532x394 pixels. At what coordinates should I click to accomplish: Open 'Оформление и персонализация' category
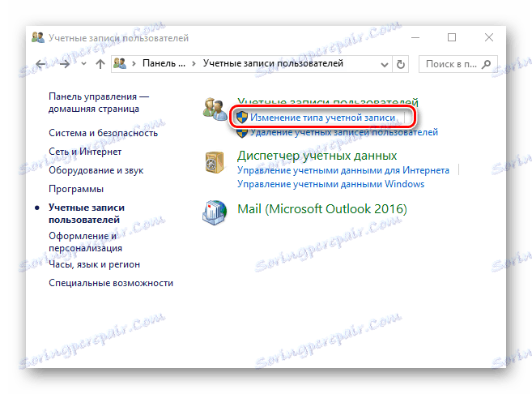click(x=85, y=242)
